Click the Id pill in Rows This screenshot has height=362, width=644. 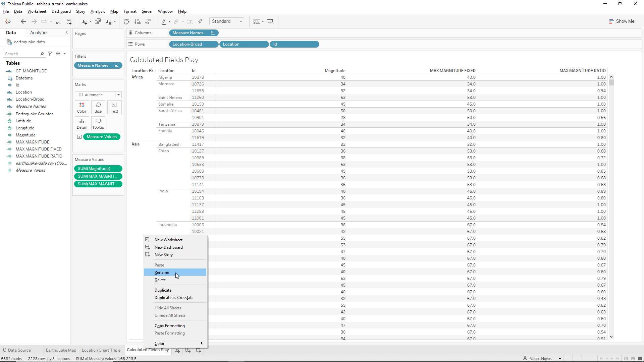294,44
